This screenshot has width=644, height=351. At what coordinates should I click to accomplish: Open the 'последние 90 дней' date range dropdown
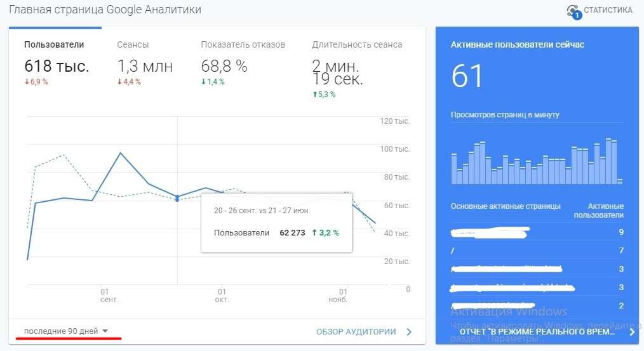65,331
